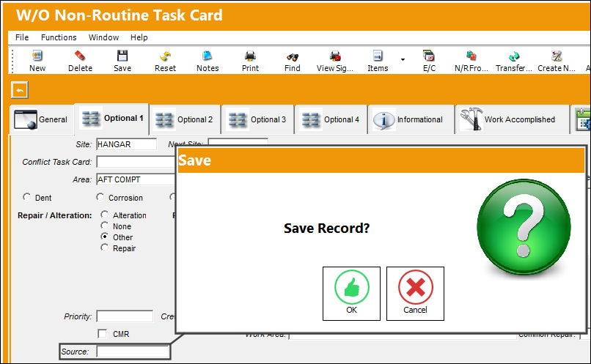Toggle the CMR checkbox
This screenshot has width=591, height=364.
coord(102,333)
